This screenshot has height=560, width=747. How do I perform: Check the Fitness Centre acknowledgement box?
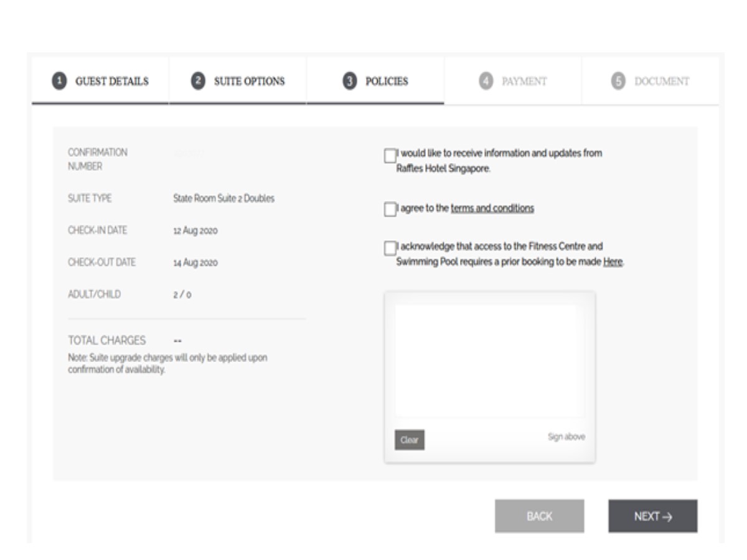tap(390, 249)
